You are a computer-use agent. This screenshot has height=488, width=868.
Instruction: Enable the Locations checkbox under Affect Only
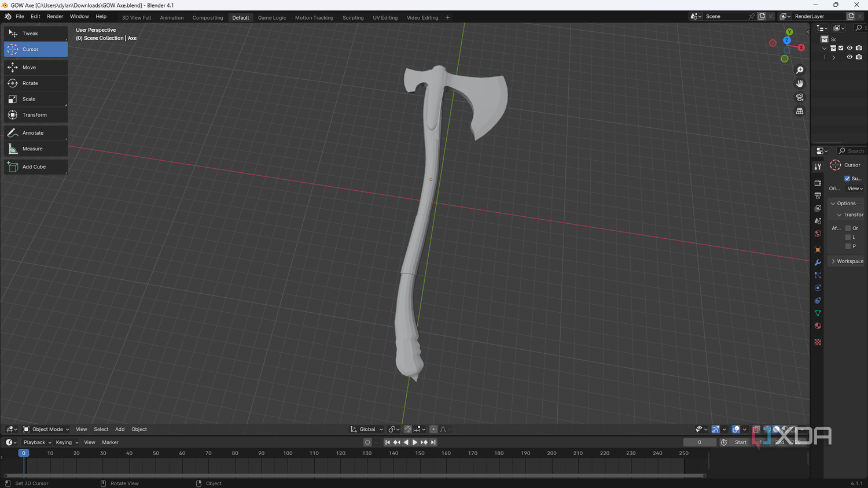848,237
